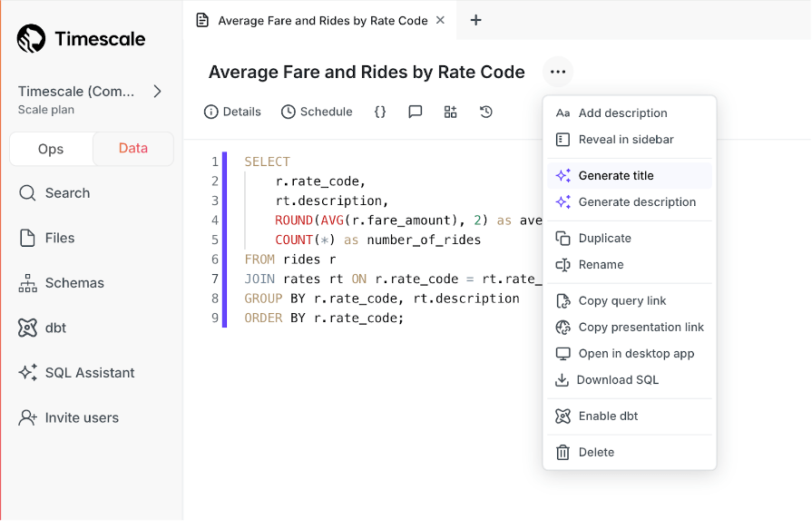This screenshot has height=529, width=812.
Task: Click the visualization grid icon in toolbar
Action: (450, 112)
